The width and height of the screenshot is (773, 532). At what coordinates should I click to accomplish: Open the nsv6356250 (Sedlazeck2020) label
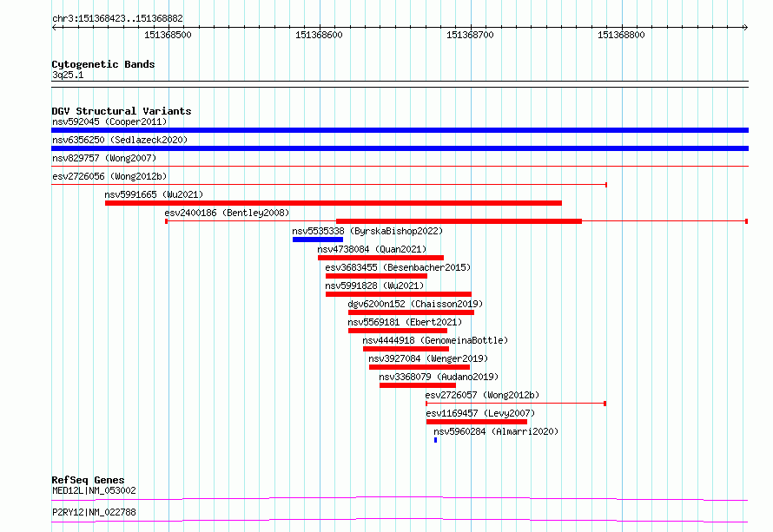(120, 140)
